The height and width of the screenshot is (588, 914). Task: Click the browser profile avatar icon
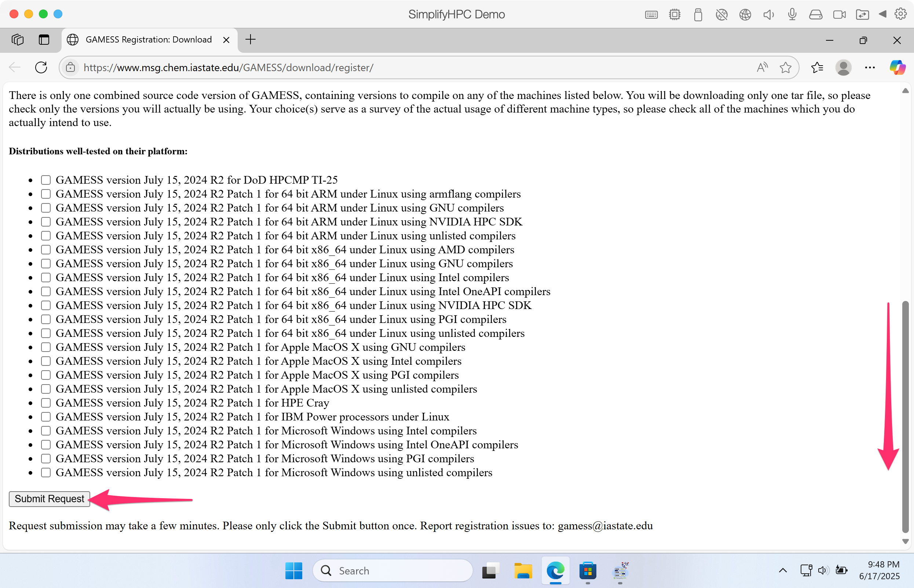(843, 67)
